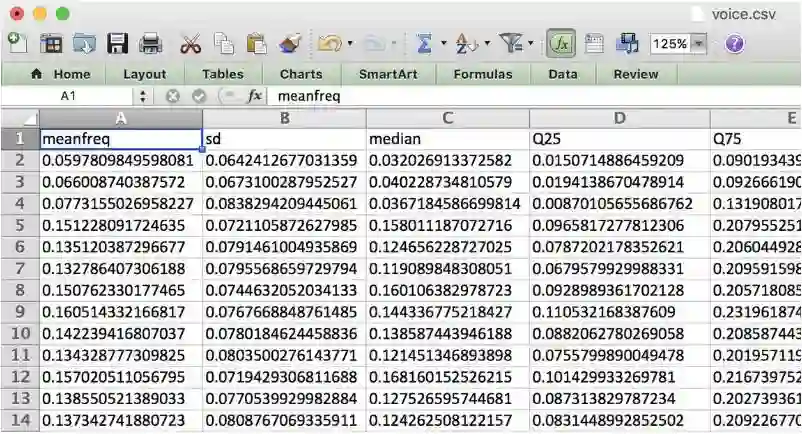Expand the Sort dropdown arrow

point(487,44)
